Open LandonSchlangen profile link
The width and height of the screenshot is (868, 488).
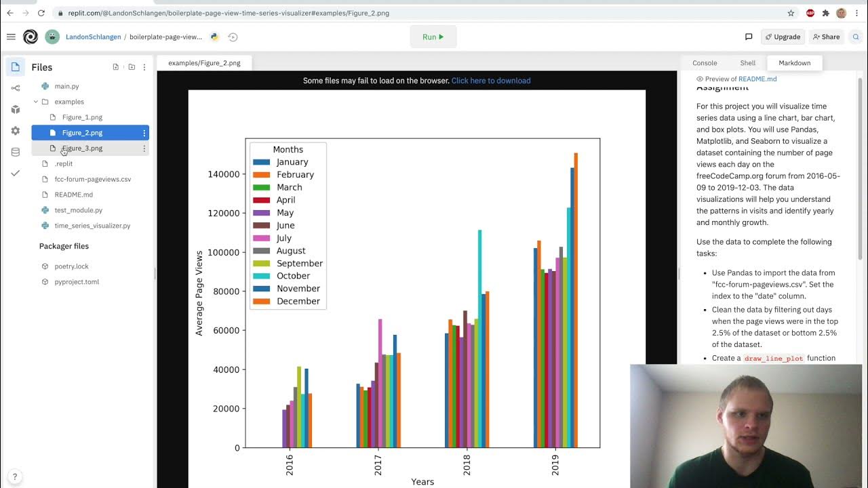pyautogui.click(x=93, y=37)
